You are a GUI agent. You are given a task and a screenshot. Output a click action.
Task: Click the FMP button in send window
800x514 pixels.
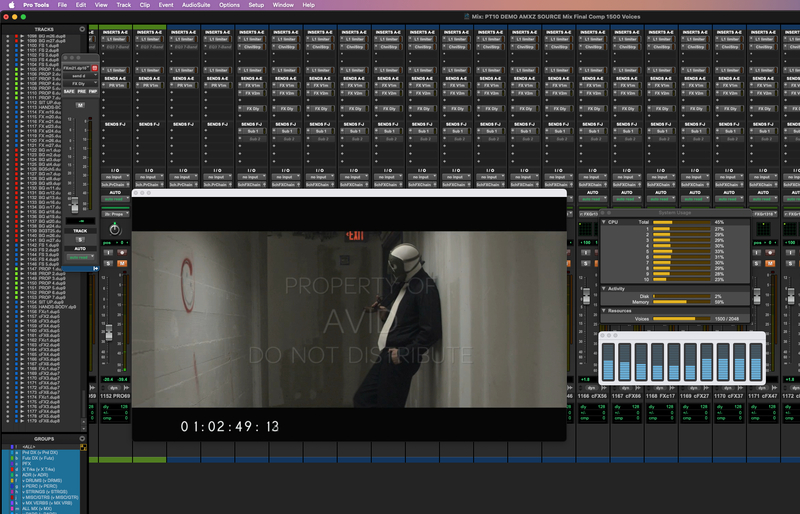(93, 91)
